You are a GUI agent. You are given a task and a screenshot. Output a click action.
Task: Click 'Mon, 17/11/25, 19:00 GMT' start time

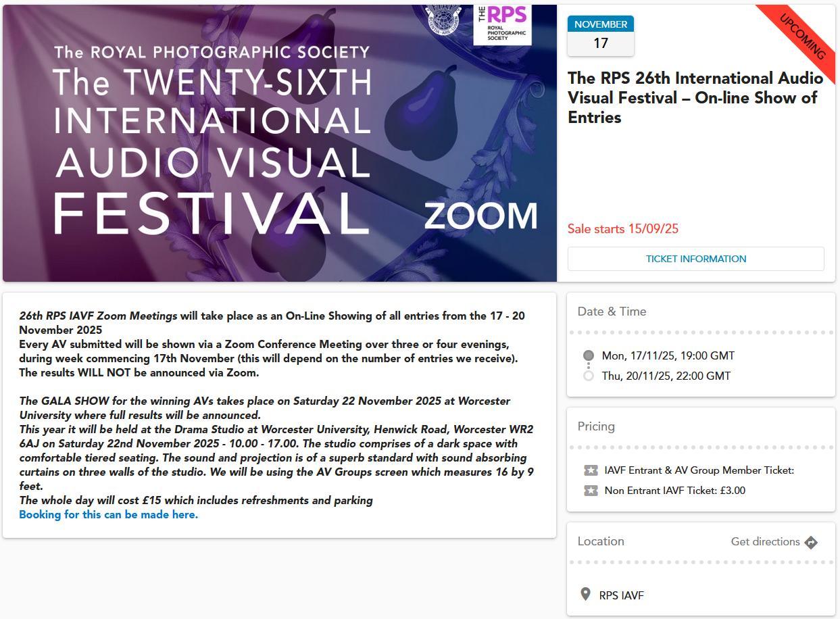[668, 355]
